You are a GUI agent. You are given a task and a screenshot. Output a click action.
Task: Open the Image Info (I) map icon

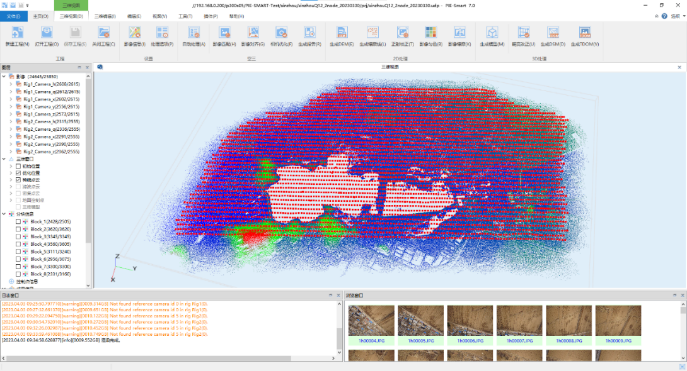[x=135, y=32]
